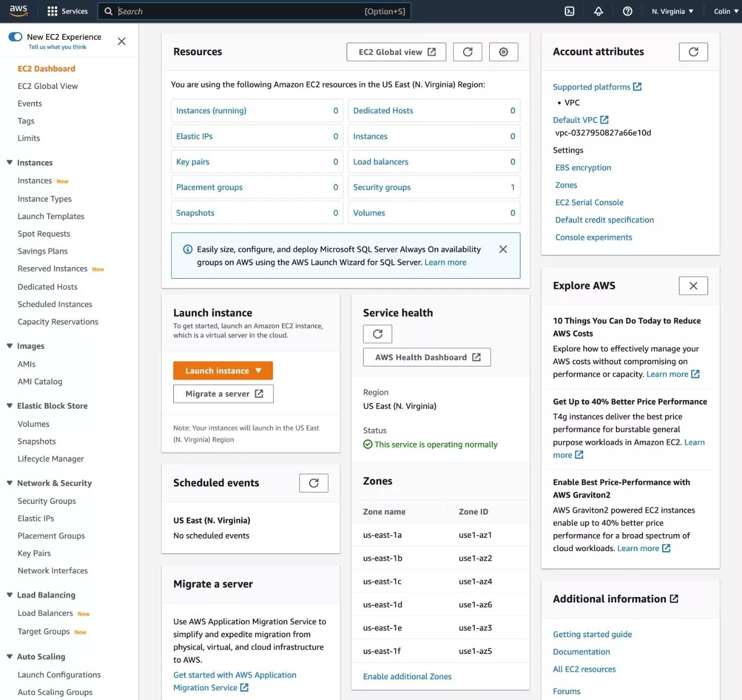
Task: Open Security Groups in the sidebar
Action: [x=47, y=501]
